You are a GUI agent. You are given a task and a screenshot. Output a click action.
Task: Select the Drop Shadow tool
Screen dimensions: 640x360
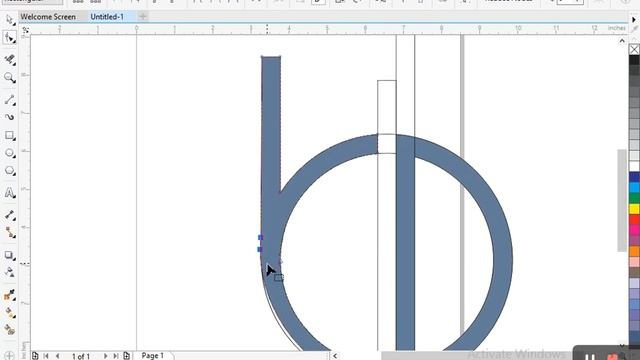point(9,255)
